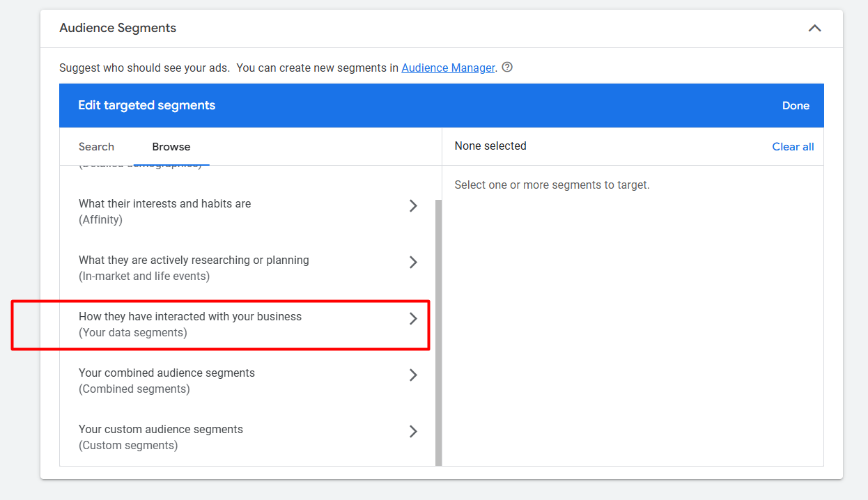Open 'Your combined audience segments' category
Image resolution: width=868 pixels, height=500 pixels.
(x=166, y=373)
